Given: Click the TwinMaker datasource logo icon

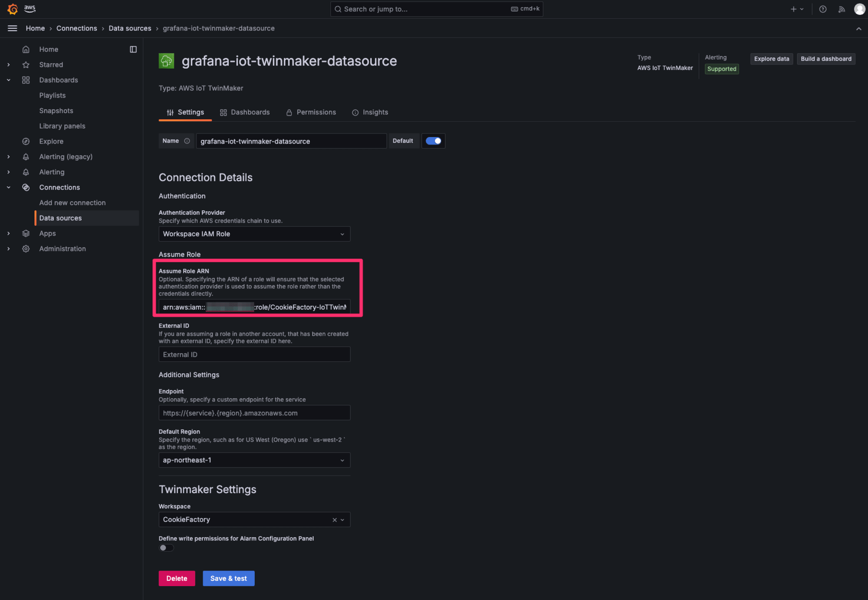Looking at the screenshot, I should [x=166, y=61].
